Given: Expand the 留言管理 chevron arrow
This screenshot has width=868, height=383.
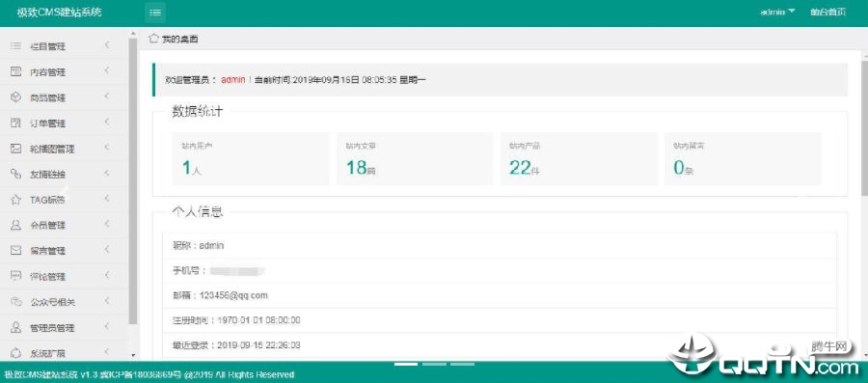Looking at the screenshot, I should tap(106, 250).
